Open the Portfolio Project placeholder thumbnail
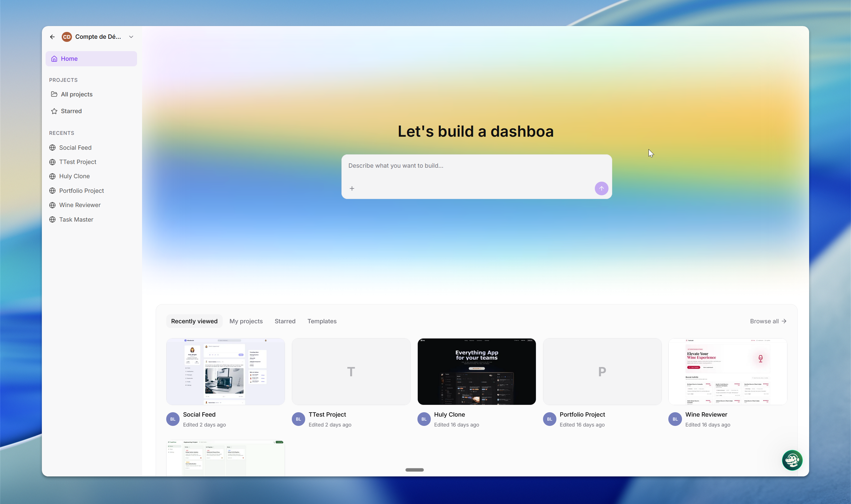This screenshot has width=851, height=504. pos(602,372)
